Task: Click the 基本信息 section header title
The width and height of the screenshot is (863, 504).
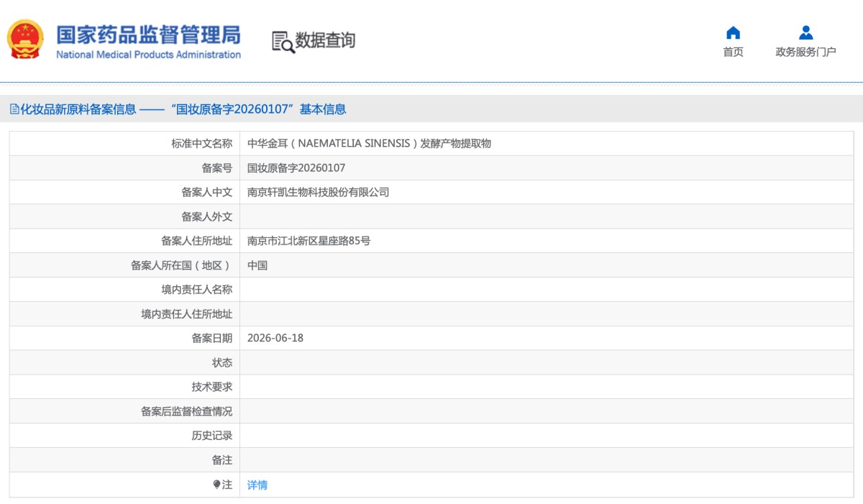Action: 323,109
